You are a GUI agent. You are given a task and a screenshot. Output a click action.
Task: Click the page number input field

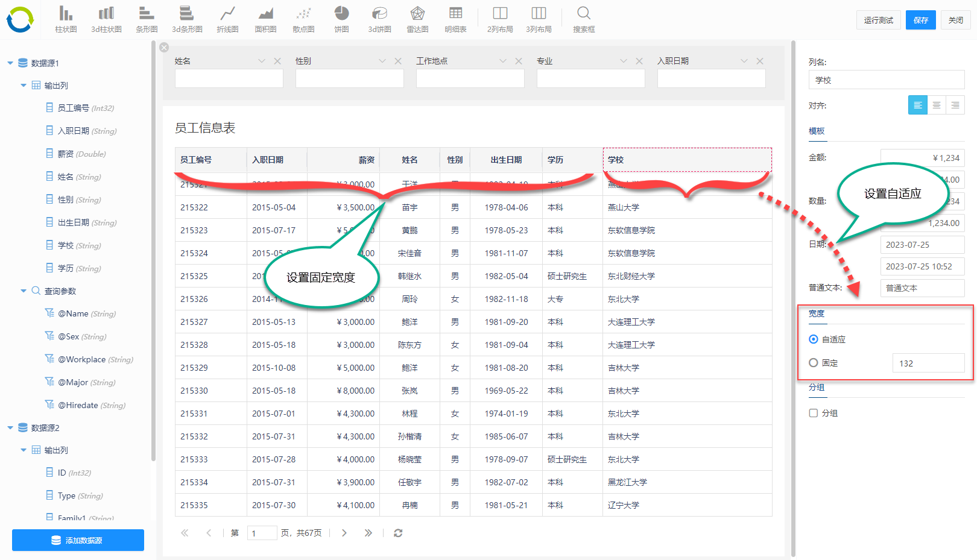pyautogui.click(x=262, y=533)
